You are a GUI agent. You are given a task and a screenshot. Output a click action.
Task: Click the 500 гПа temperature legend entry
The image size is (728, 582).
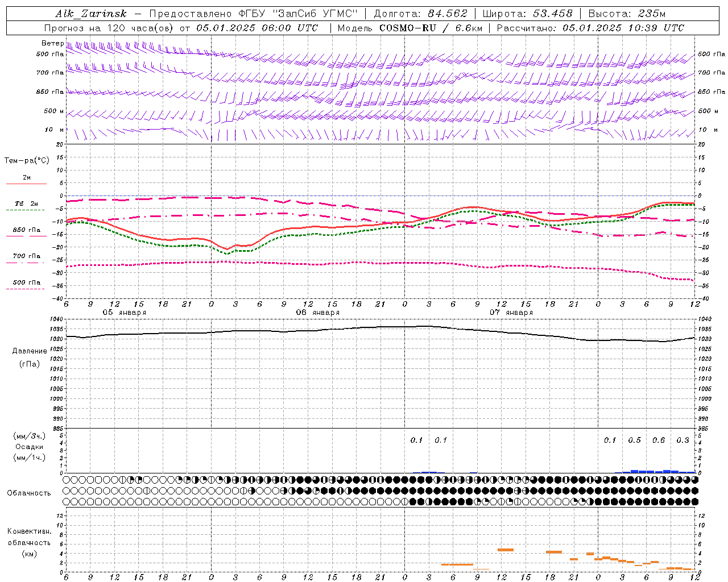(x=26, y=282)
